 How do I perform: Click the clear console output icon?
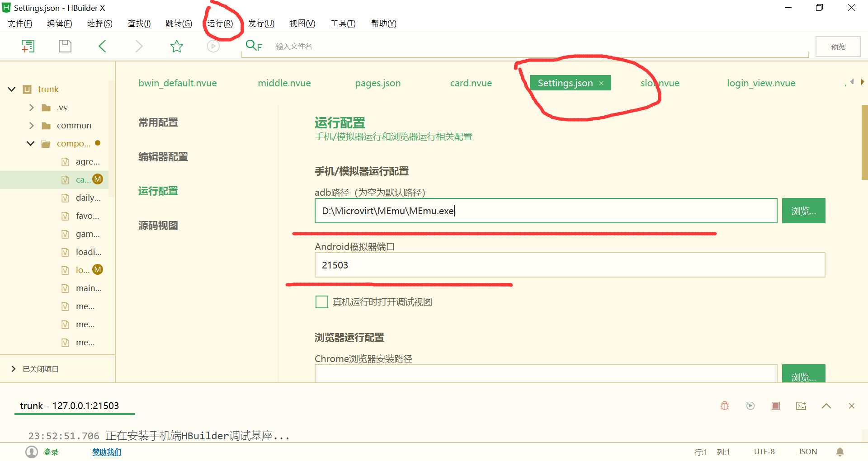tap(801, 406)
